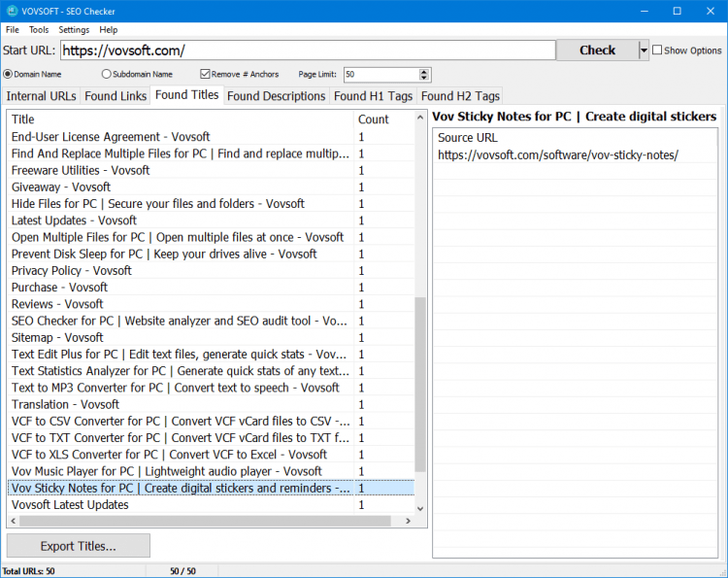Maximize the SEO Checker window
728x578 pixels.
coord(677,11)
